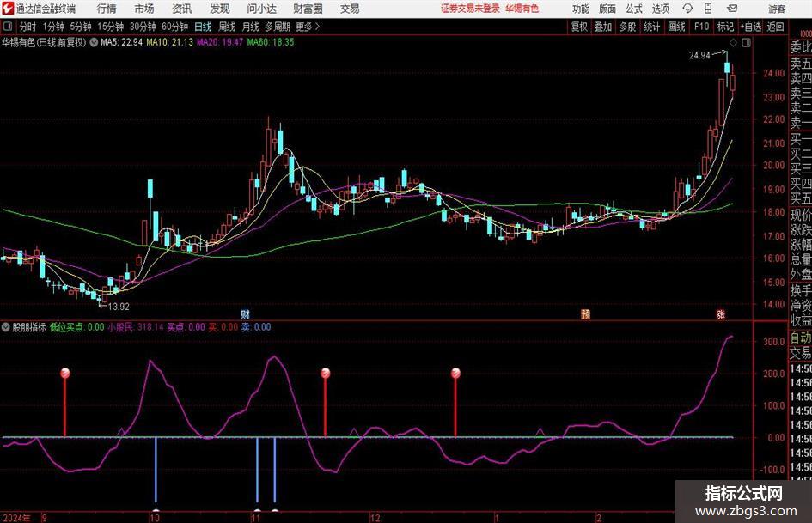
Task: Click the first red buy-signal ball in indicator
Action: 64,373
